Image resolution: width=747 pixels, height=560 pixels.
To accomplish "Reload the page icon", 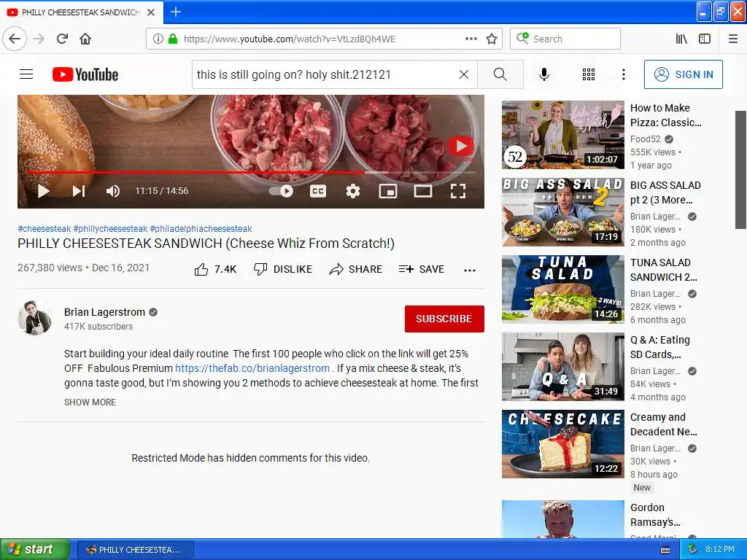I will pyautogui.click(x=63, y=39).
